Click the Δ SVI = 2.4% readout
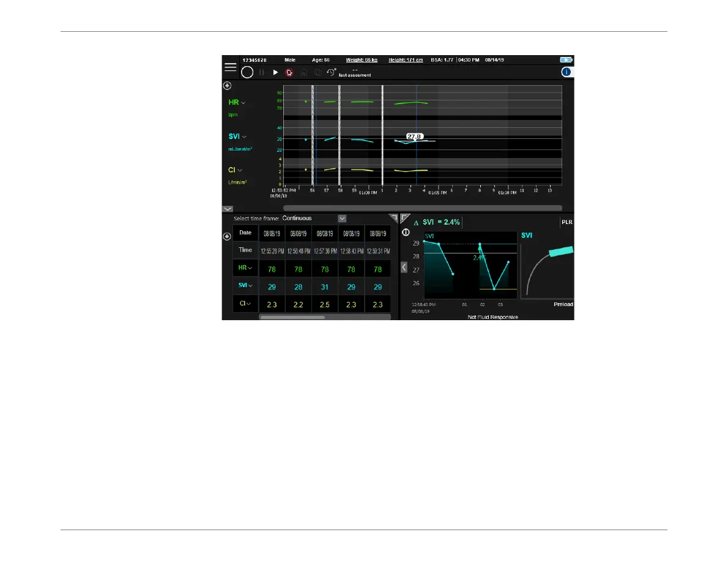The image size is (728, 573). point(436,222)
